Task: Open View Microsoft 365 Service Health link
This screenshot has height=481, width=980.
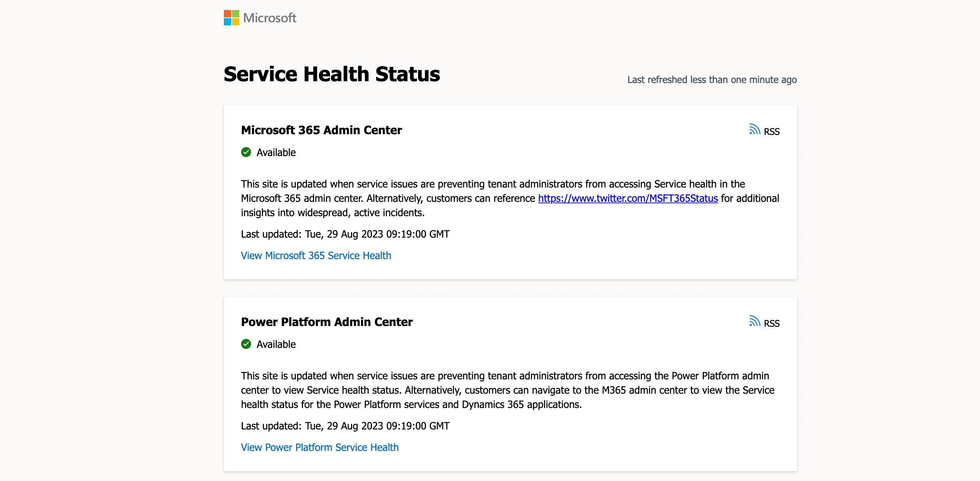Action: point(316,256)
